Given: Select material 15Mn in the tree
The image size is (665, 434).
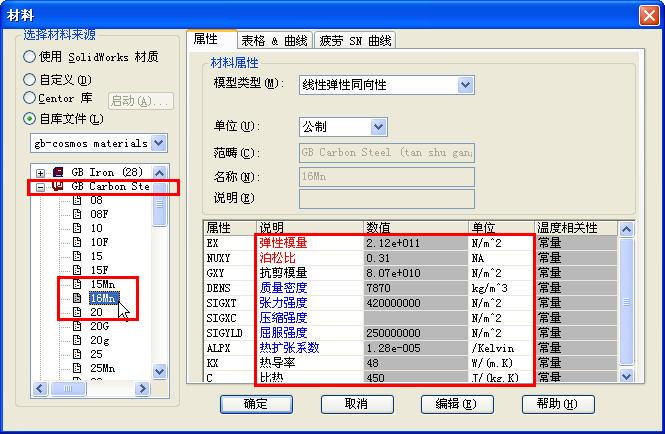Looking at the screenshot, I should (x=103, y=284).
